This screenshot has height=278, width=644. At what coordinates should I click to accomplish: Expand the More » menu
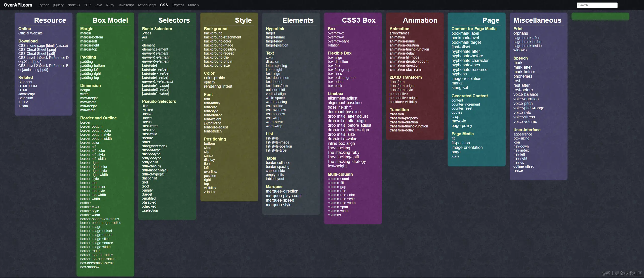coord(193,5)
